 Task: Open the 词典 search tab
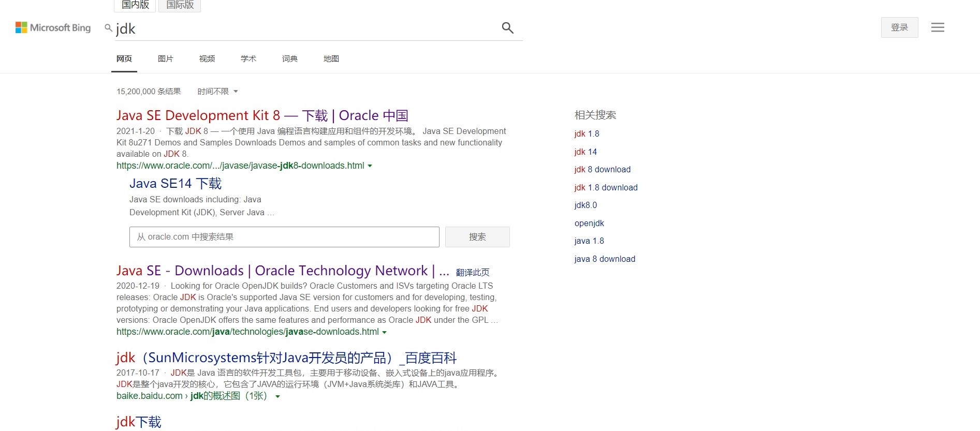290,59
